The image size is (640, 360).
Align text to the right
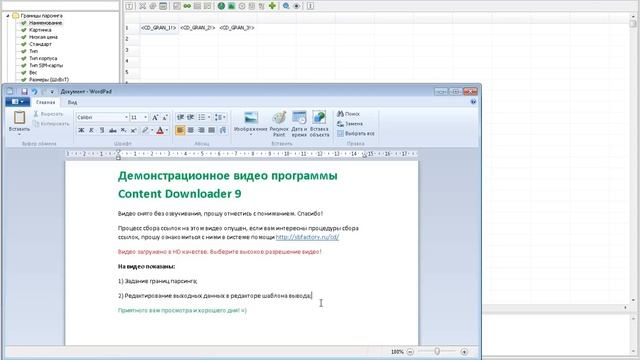201,130
